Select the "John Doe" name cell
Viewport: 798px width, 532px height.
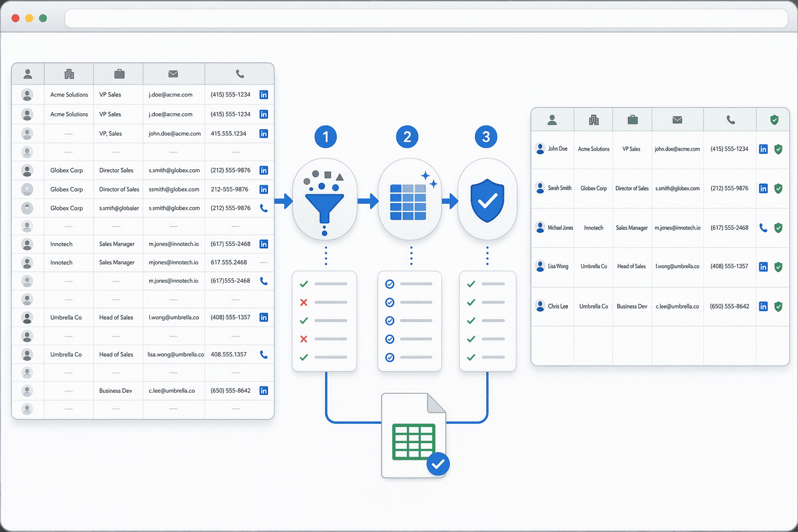pyautogui.click(x=557, y=149)
